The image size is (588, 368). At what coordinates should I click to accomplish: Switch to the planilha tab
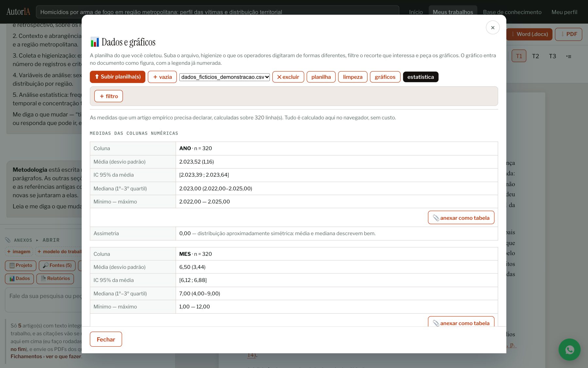click(321, 77)
